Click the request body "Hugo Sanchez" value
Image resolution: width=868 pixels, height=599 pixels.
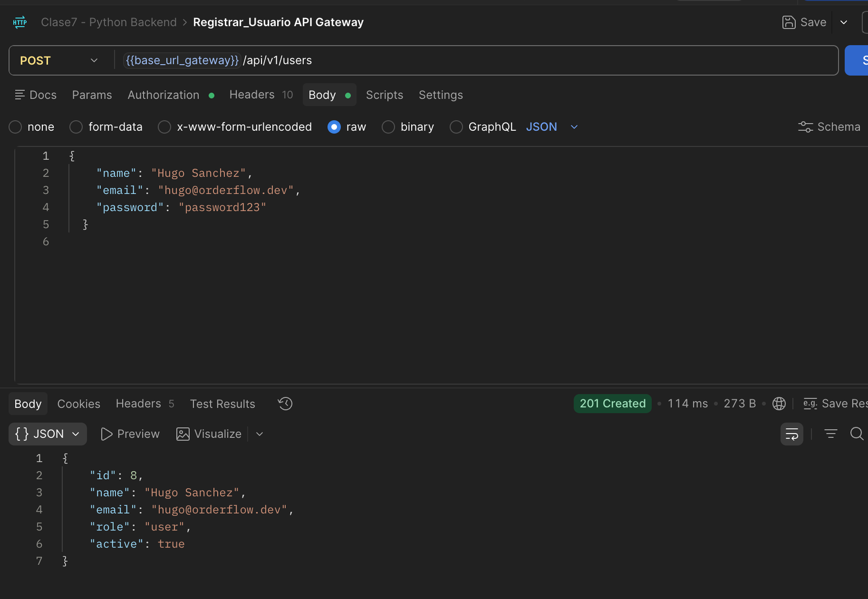(199, 173)
